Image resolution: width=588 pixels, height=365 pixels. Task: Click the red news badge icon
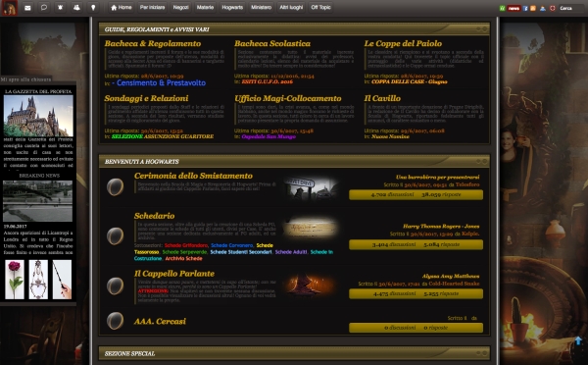(x=514, y=8)
